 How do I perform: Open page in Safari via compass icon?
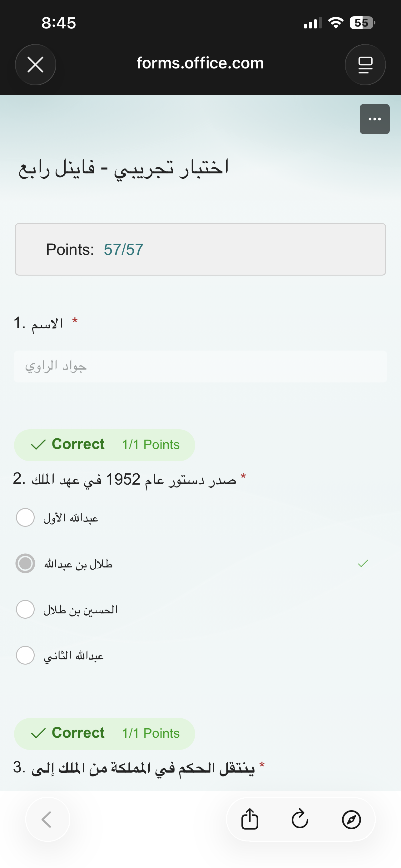coord(351,819)
